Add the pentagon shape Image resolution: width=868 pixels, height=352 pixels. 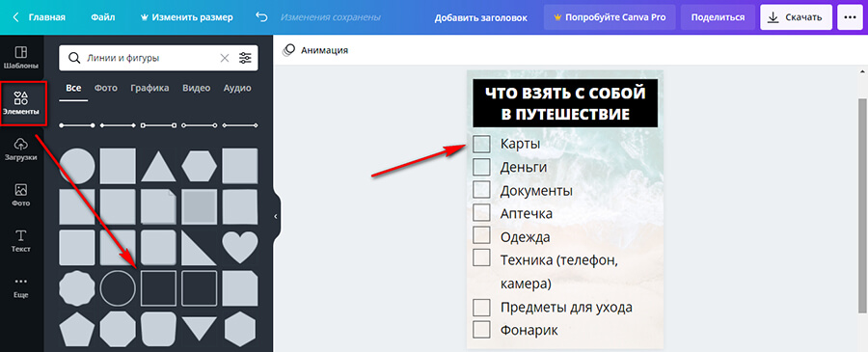click(77, 328)
